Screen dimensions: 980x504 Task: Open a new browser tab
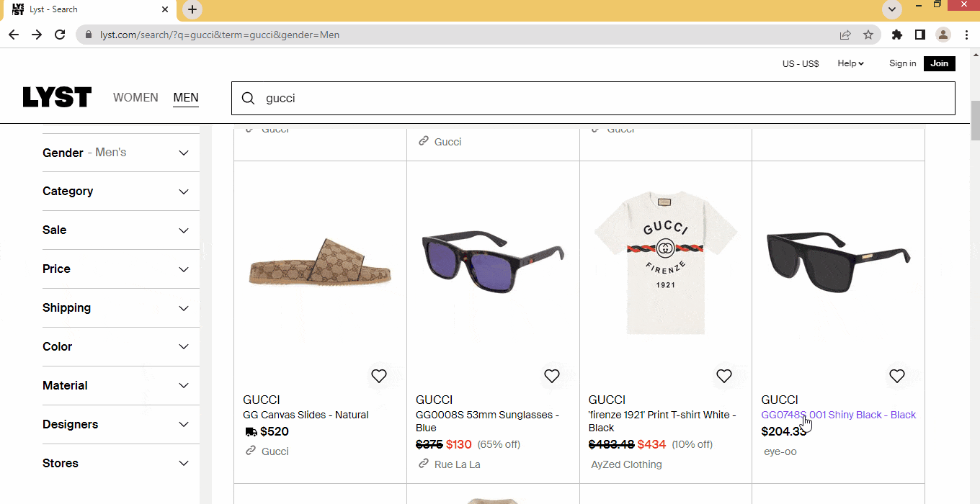click(192, 9)
